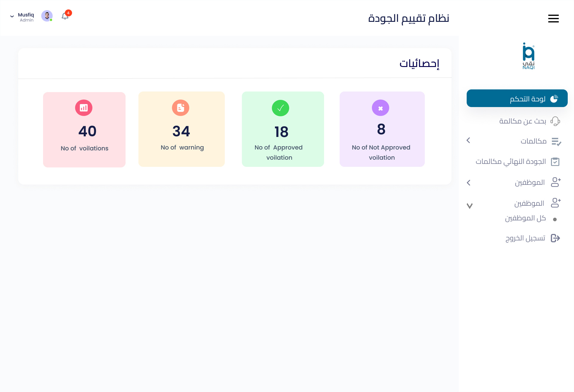The width and height of the screenshot is (574, 392).
Task: Open the notification bell
Action: click(65, 16)
